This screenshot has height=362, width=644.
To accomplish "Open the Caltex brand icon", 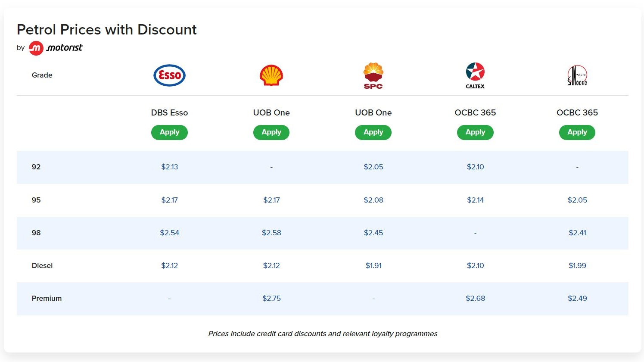I will pos(475,74).
